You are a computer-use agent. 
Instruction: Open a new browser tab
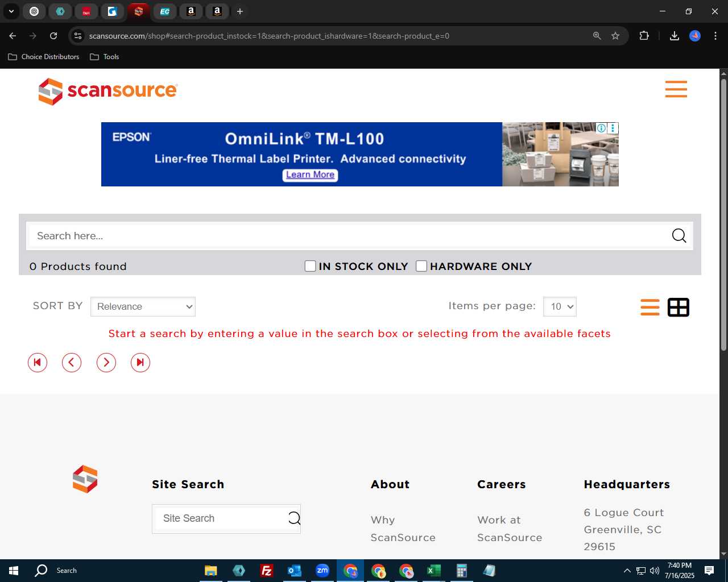[x=240, y=11]
